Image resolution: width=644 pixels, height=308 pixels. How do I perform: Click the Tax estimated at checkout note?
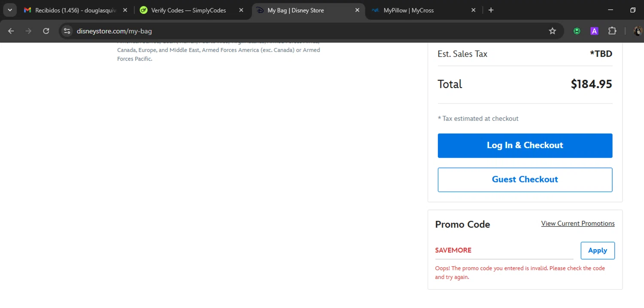click(478, 119)
